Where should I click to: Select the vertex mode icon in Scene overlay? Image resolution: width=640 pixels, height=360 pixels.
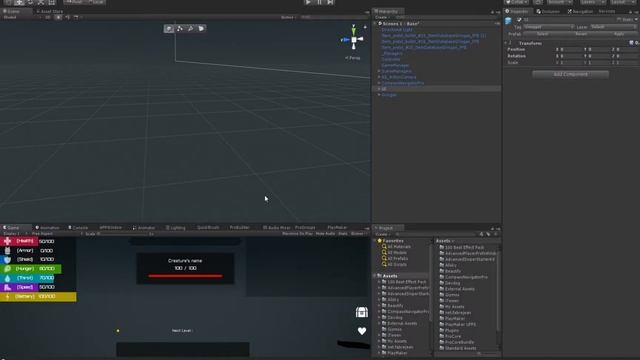[x=180, y=29]
